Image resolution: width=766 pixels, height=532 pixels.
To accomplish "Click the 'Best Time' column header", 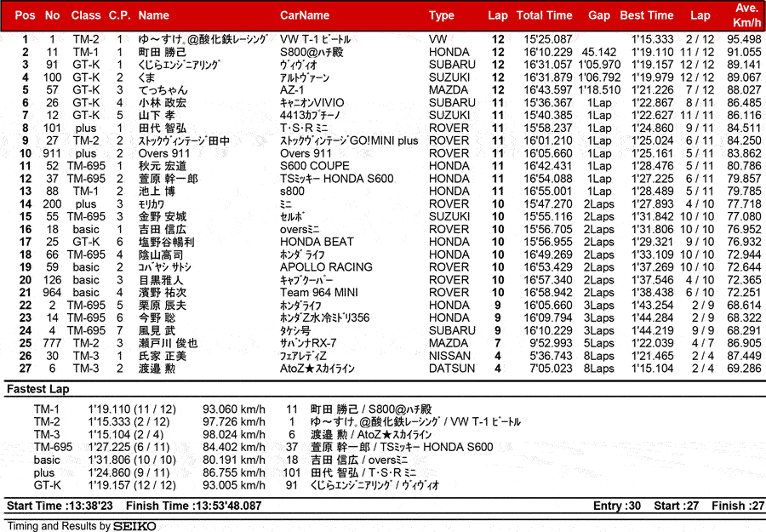I will click(646, 15).
